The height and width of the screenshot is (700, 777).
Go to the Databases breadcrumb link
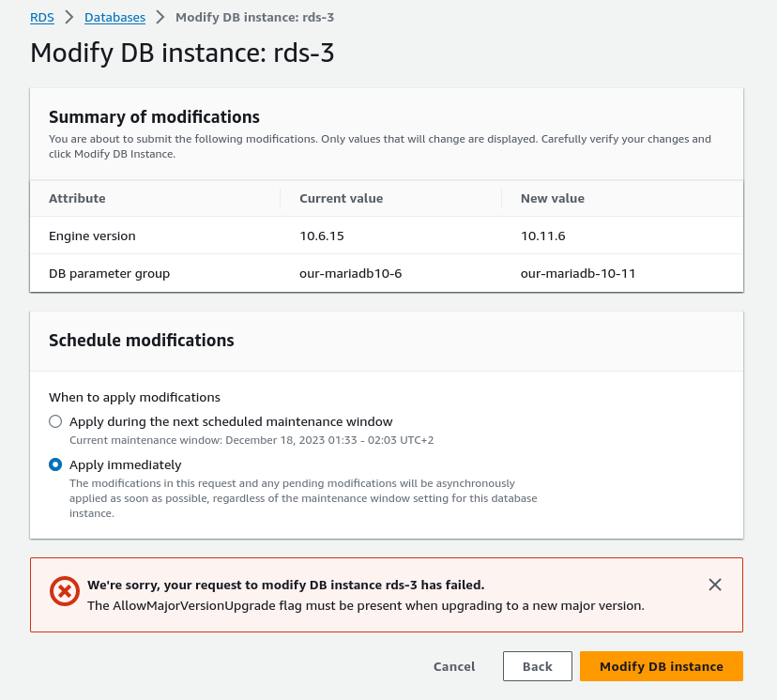pos(114,17)
